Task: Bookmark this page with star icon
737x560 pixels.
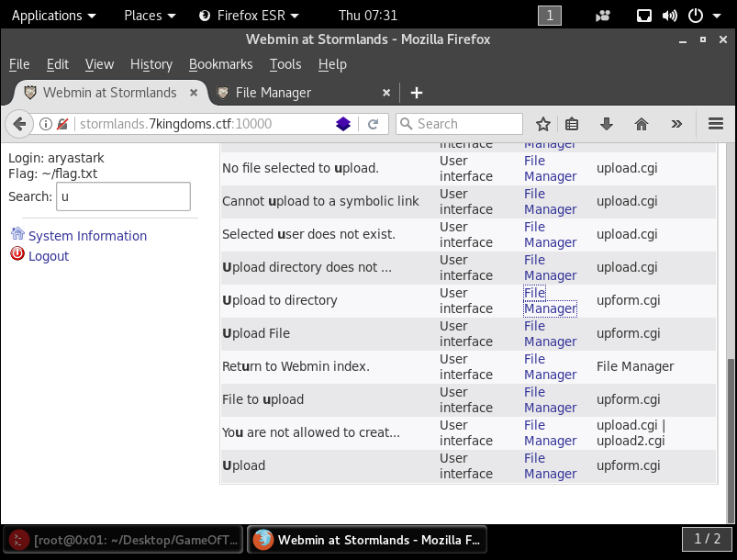Action: 542,124
